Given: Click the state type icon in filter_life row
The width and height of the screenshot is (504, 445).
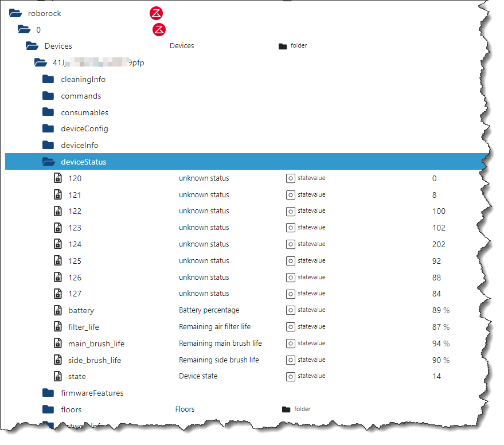Looking at the screenshot, I should point(290,327).
